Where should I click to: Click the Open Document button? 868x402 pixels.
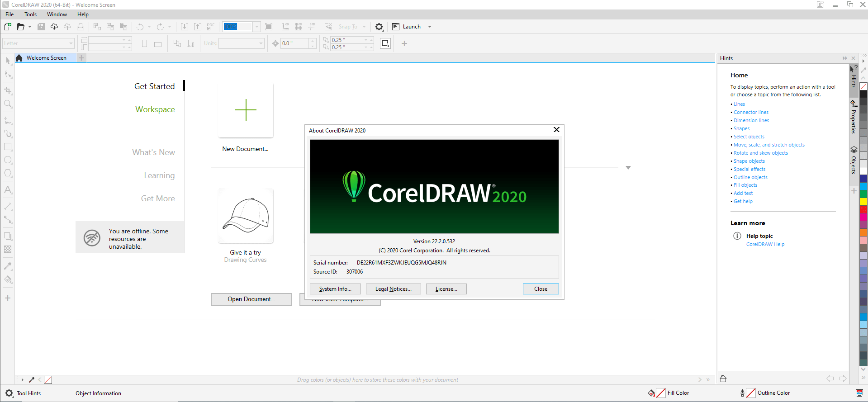coord(251,299)
